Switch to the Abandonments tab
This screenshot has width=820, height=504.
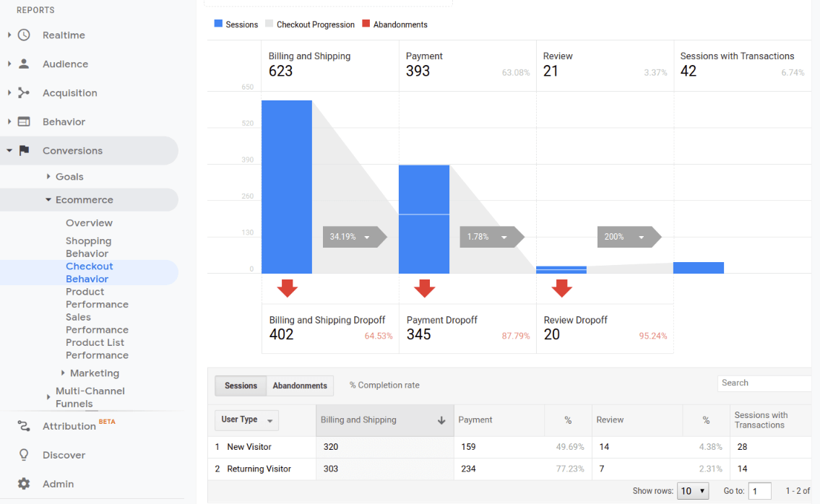point(300,386)
